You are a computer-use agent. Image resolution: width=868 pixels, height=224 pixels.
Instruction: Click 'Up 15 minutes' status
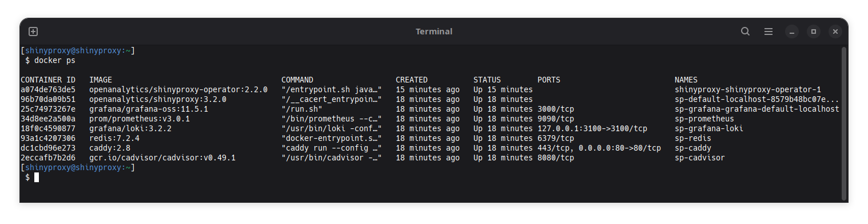[x=503, y=89]
